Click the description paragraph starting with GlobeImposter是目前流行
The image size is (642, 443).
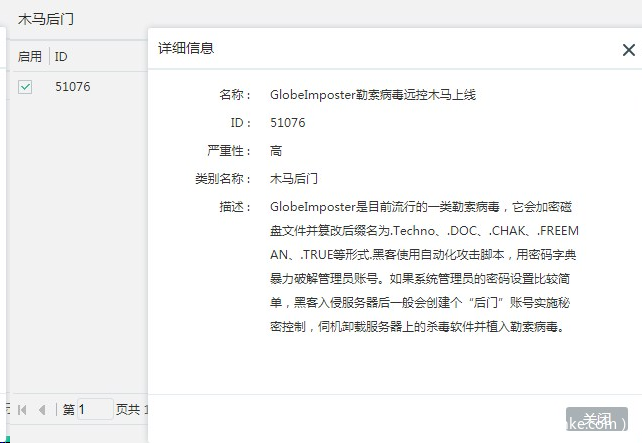pos(424,267)
